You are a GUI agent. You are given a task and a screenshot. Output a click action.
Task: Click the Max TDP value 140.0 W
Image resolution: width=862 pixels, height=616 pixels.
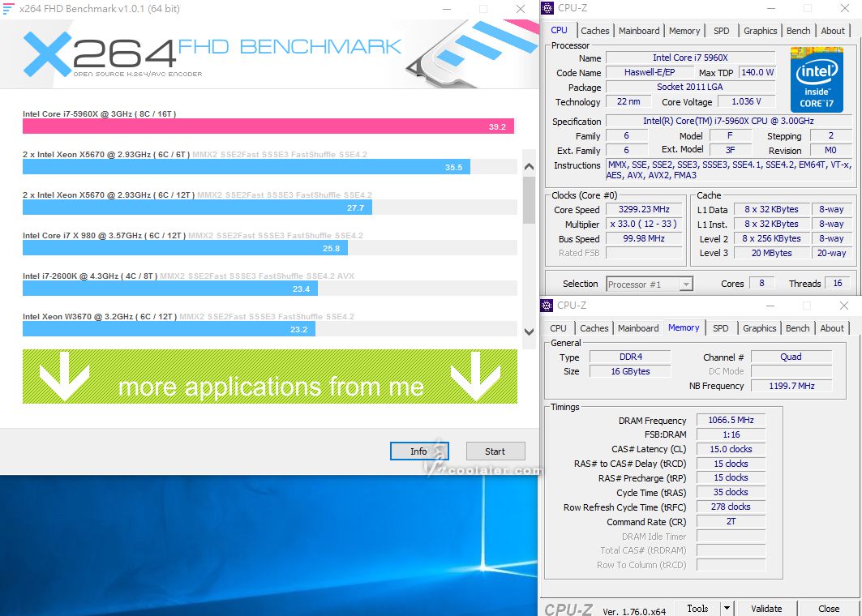[757, 72]
